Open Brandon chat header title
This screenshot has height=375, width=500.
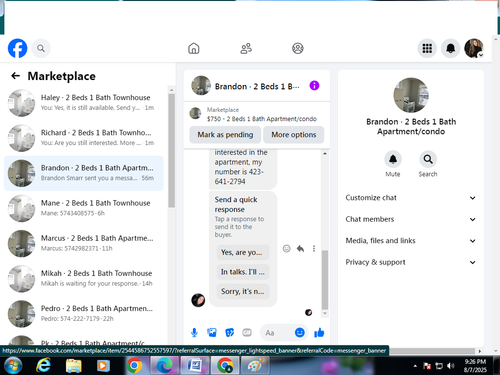[x=257, y=86]
